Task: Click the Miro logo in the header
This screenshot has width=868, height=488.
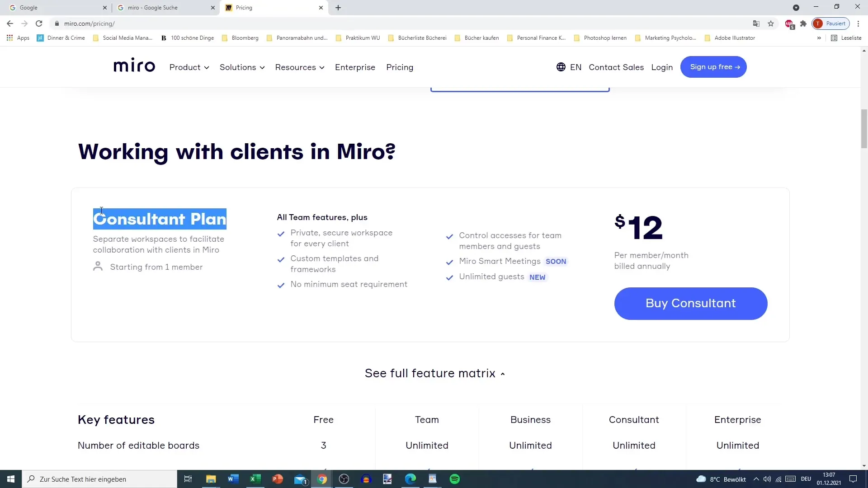Action: pos(134,66)
